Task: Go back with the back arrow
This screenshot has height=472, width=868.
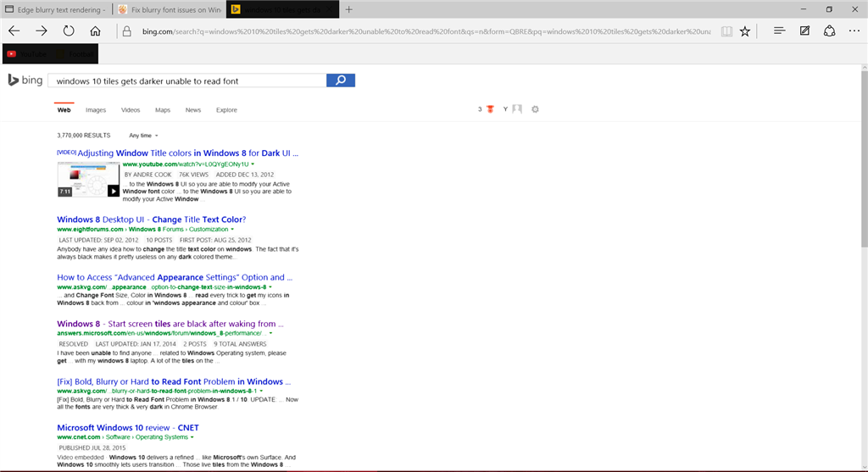Action: tap(14, 31)
